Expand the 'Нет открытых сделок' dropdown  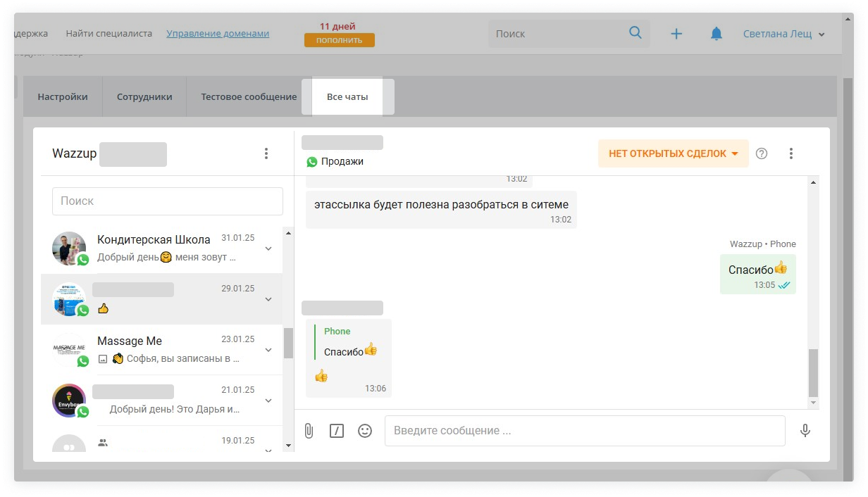click(x=673, y=153)
